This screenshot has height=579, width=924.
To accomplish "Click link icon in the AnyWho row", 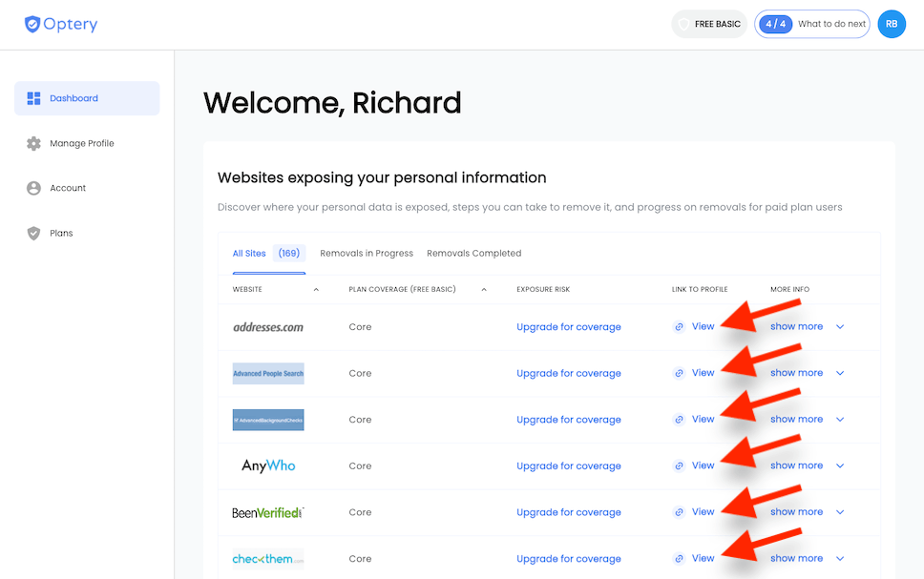I will click(679, 465).
